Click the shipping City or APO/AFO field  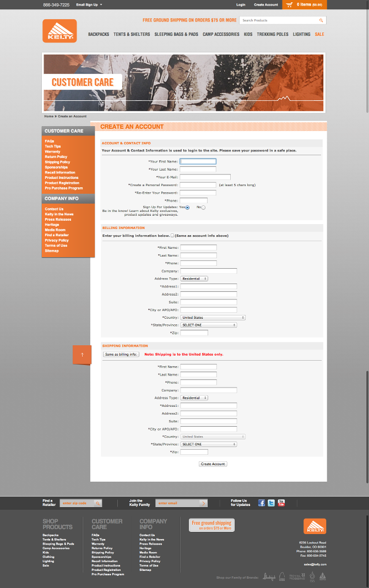(209, 429)
